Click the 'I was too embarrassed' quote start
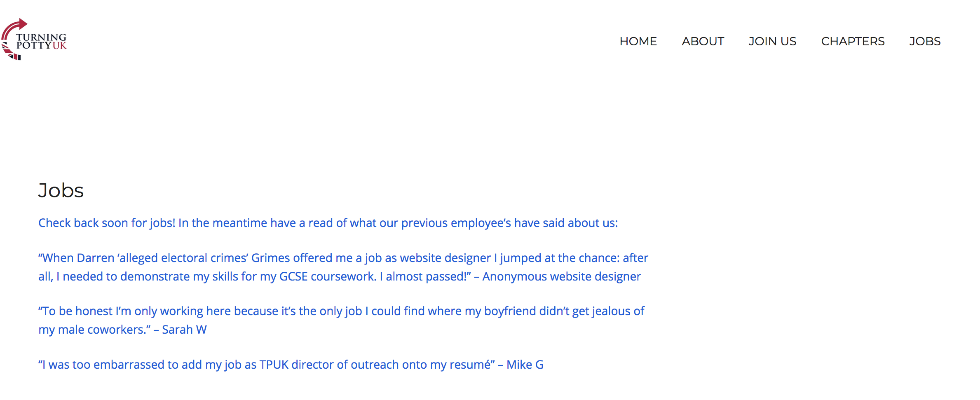The width and height of the screenshot is (980, 400). [101, 365]
